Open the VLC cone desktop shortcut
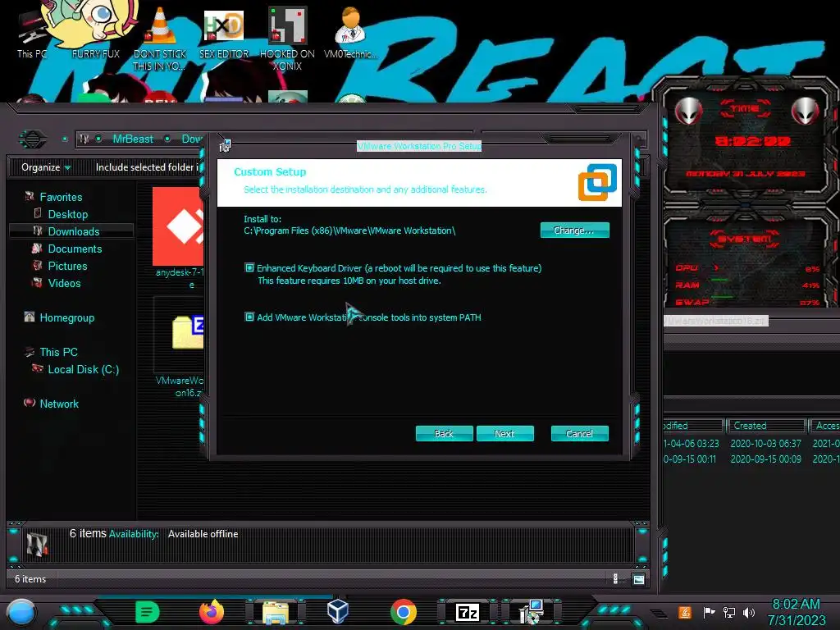This screenshot has width=840, height=630. (x=160, y=39)
